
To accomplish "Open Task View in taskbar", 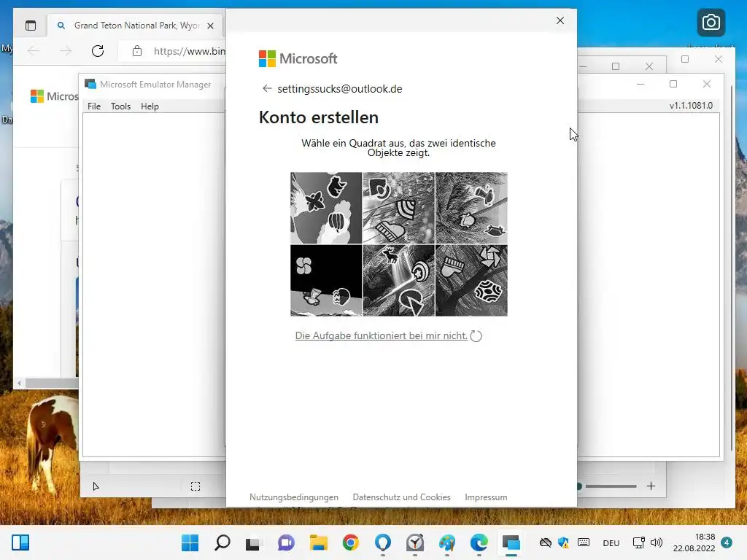I will pyautogui.click(x=252, y=542).
